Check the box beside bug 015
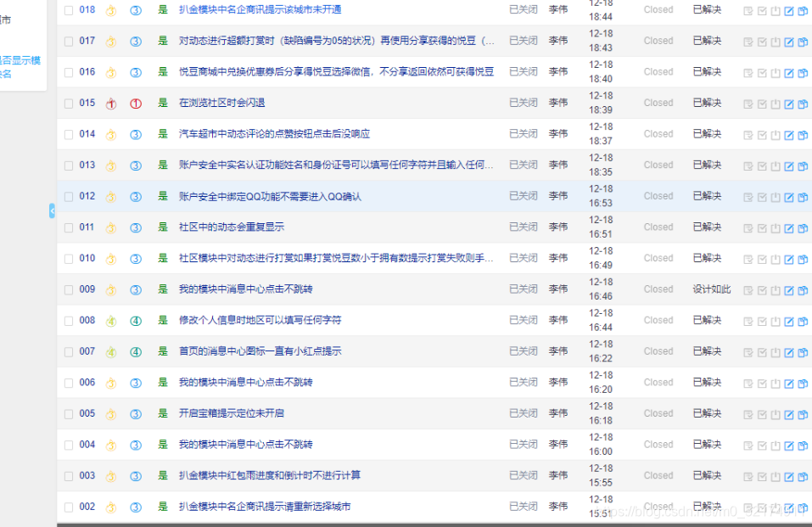The width and height of the screenshot is (812, 527). (x=69, y=104)
